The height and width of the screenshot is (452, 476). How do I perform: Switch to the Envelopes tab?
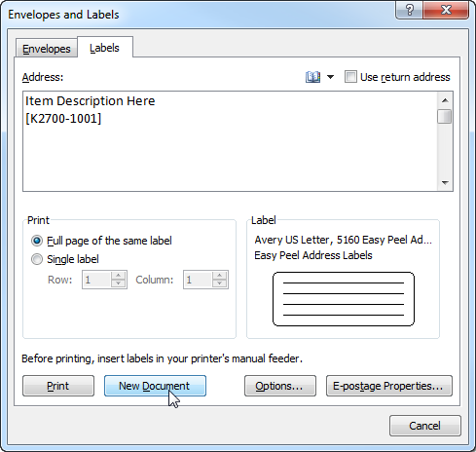click(x=47, y=49)
